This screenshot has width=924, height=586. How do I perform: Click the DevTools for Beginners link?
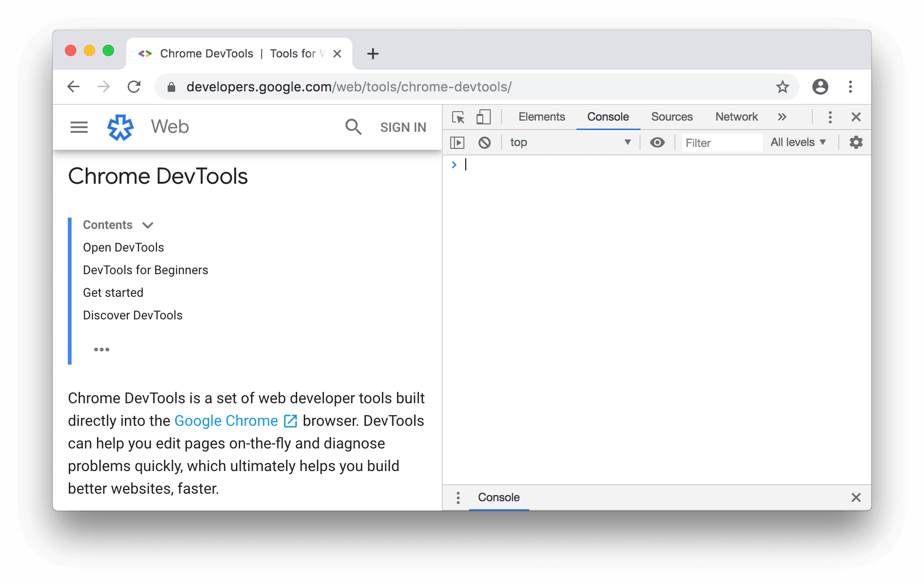pos(146,269)
